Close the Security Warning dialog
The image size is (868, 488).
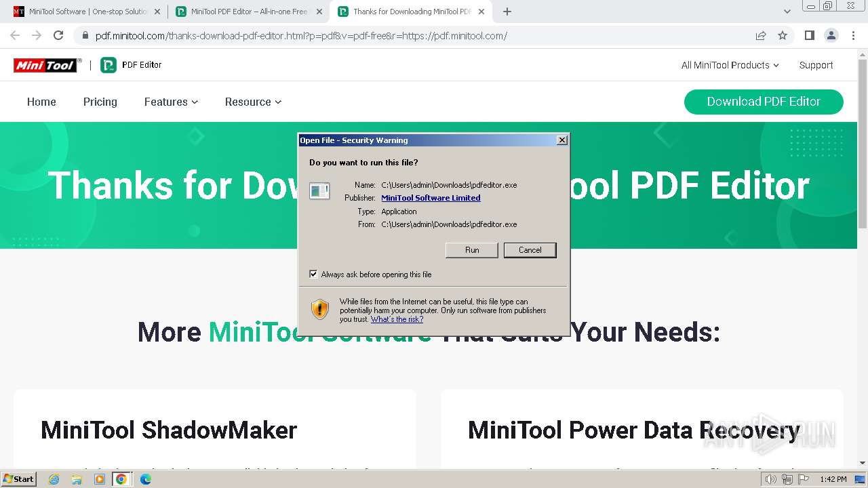(561, 140)
